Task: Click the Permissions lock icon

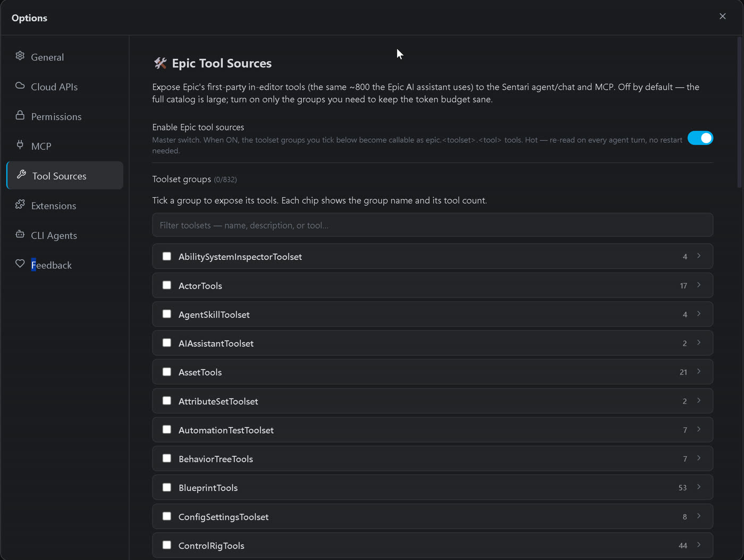Action: 20,115
